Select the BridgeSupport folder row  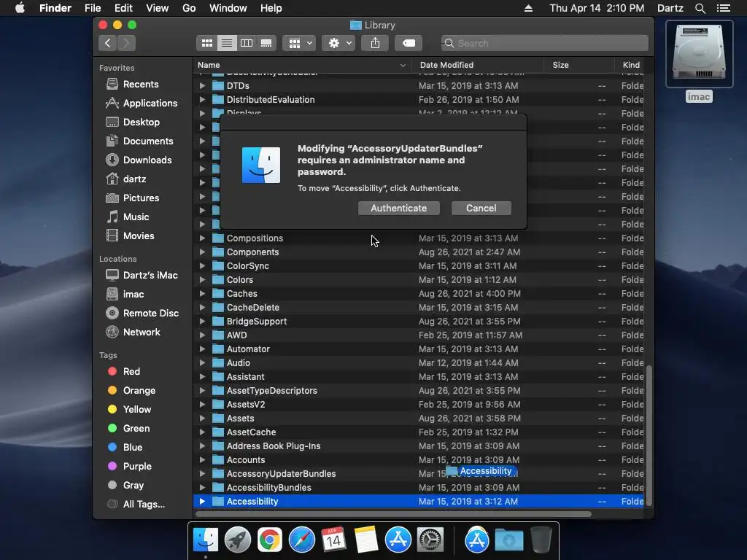pos(418,322)
